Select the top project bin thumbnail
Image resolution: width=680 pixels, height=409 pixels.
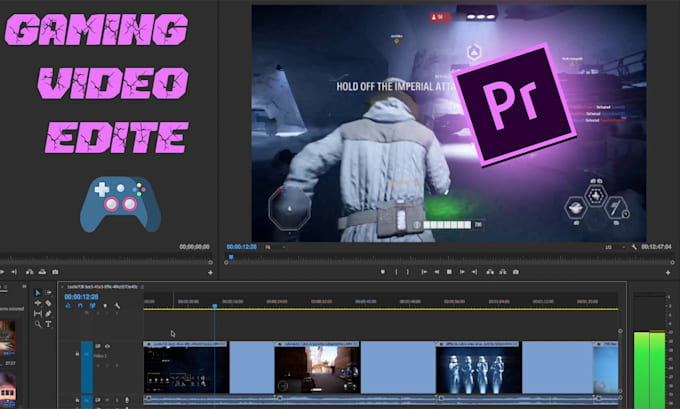[x=7, y=340]
